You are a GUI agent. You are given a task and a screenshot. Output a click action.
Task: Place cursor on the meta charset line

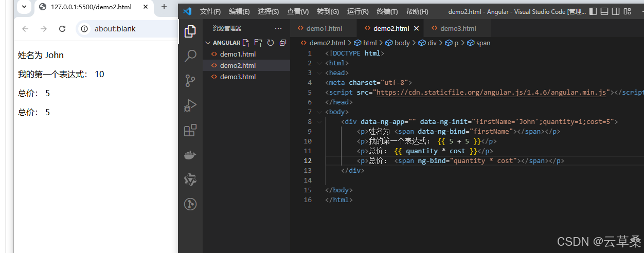pos(369,82)
